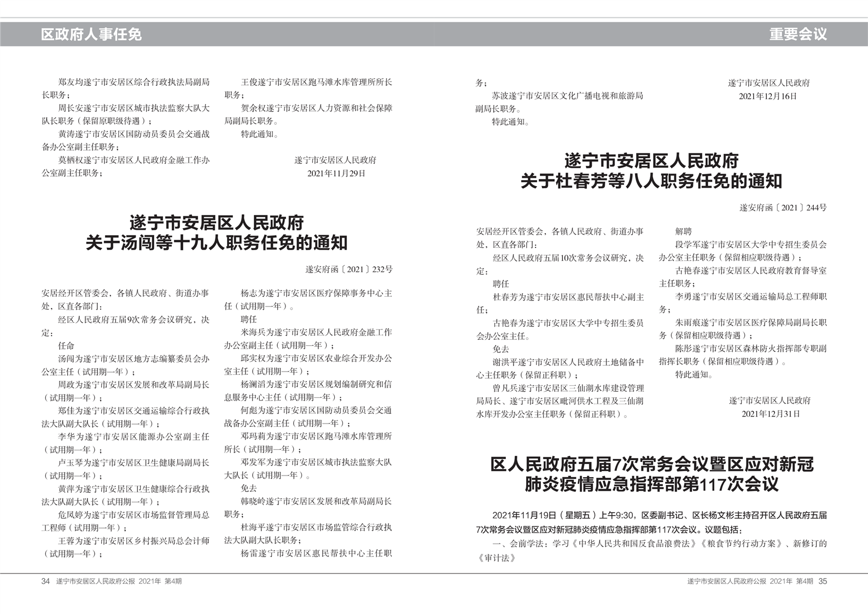Select the heading 区人民政府五届7次常务会议暨区应对新冠
The width and height of the screenshot is (868, 614).
[651, 465]
